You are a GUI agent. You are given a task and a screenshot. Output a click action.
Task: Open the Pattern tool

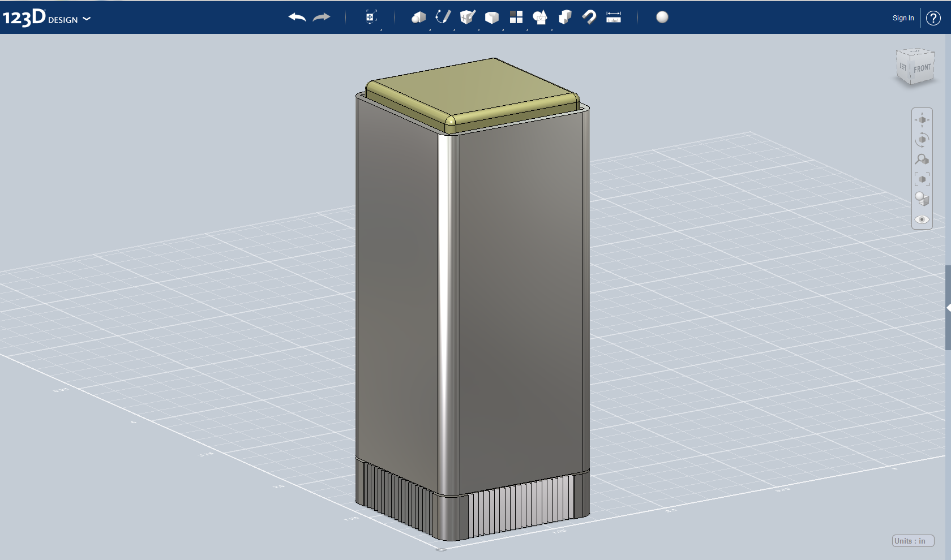pyautogui.click(x=516, y=17)
